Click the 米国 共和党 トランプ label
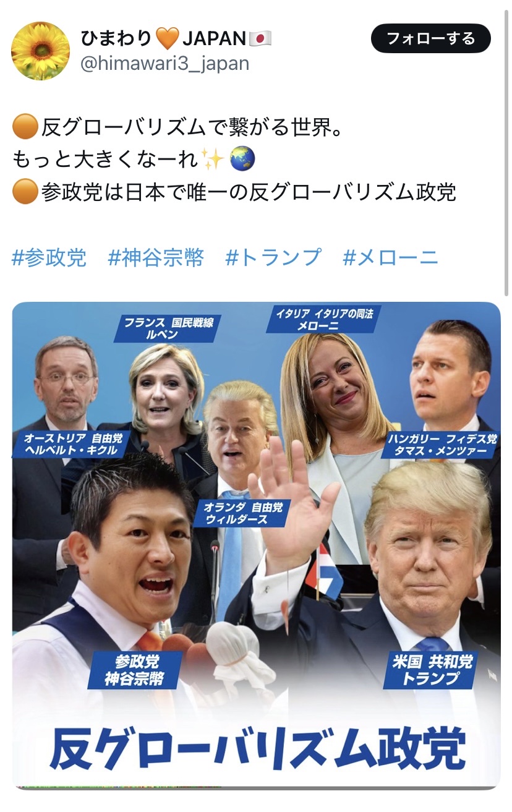Viewport: 512px width, 812px height. point(431,670)
